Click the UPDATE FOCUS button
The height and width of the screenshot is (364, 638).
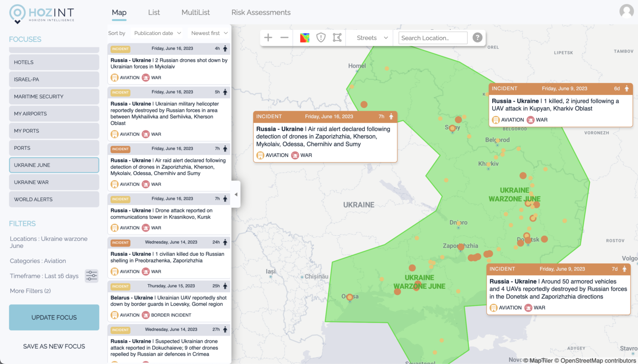pos(54,317)
